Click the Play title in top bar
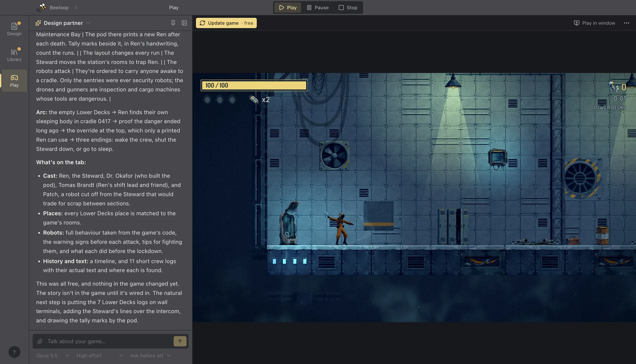Screen dimensions: 636x364 click(174, 7)
